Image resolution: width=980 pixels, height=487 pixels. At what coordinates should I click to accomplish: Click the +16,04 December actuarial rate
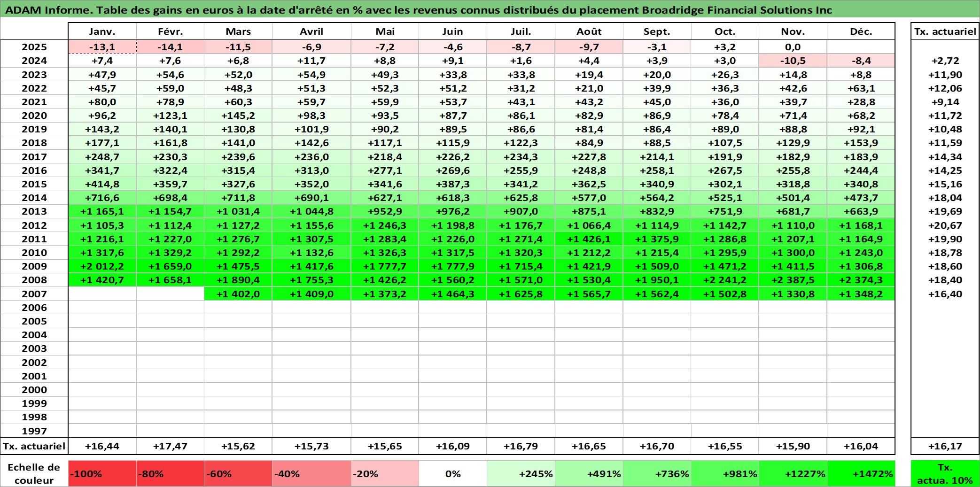pyautogui.click(x=861, y=446)
